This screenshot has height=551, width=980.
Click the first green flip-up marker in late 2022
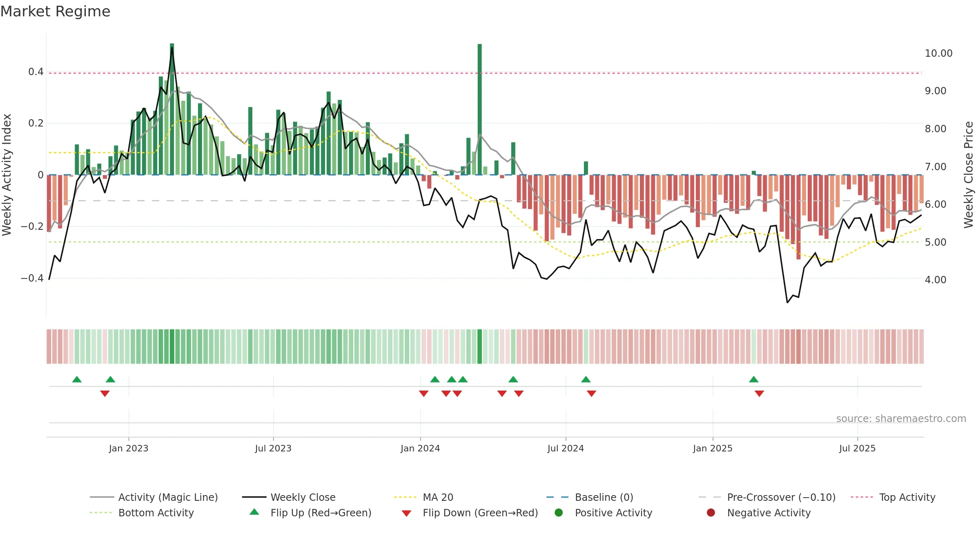tap(77, 380)
